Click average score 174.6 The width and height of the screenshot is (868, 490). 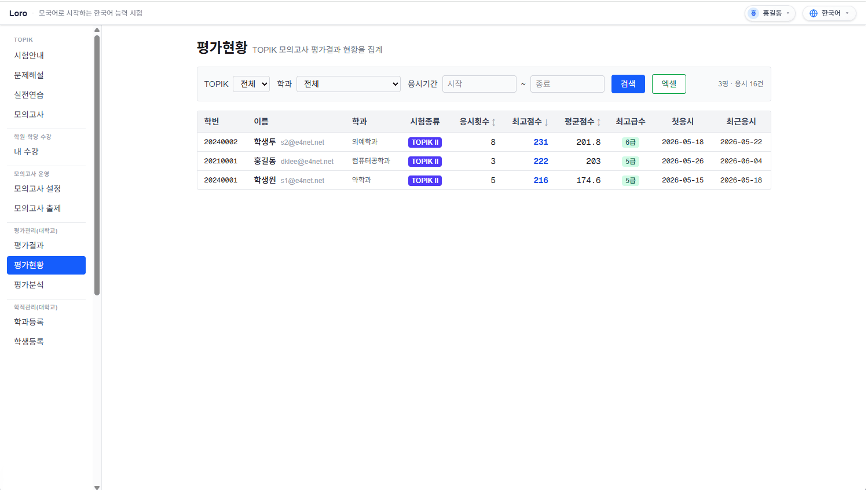[x=588, y=180]
